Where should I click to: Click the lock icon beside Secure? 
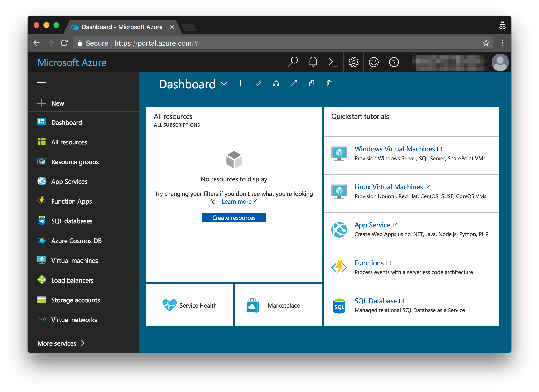point(80,43)
